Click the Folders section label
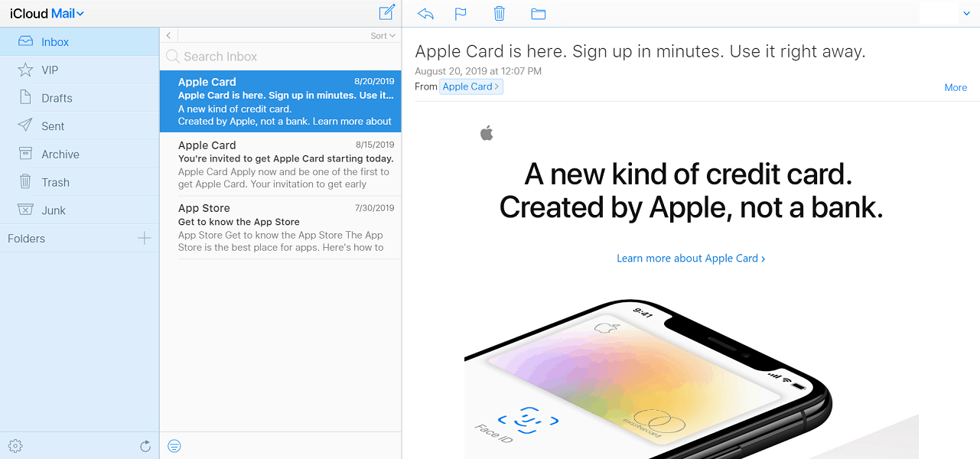The image size is (980, 459). click(x=26, y=239)
